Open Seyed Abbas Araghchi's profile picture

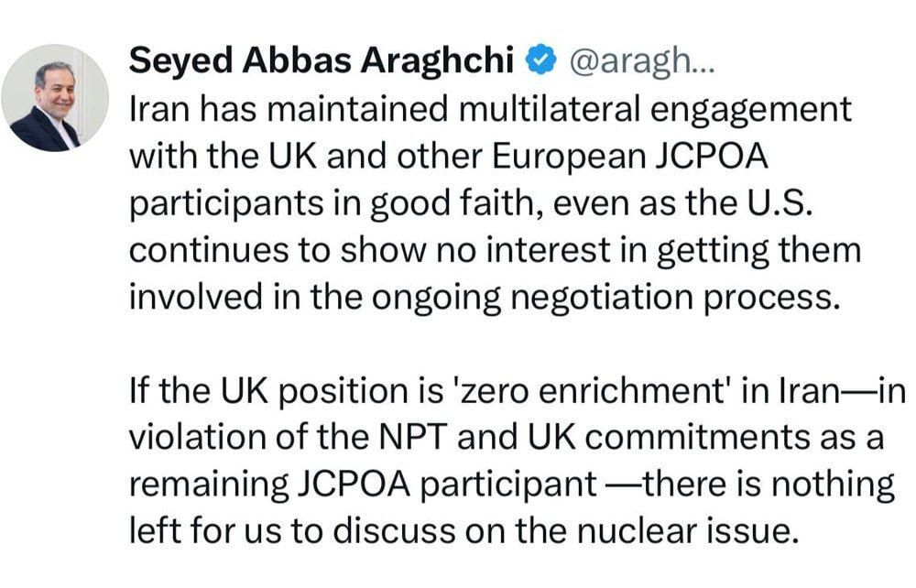click(55, 97)
